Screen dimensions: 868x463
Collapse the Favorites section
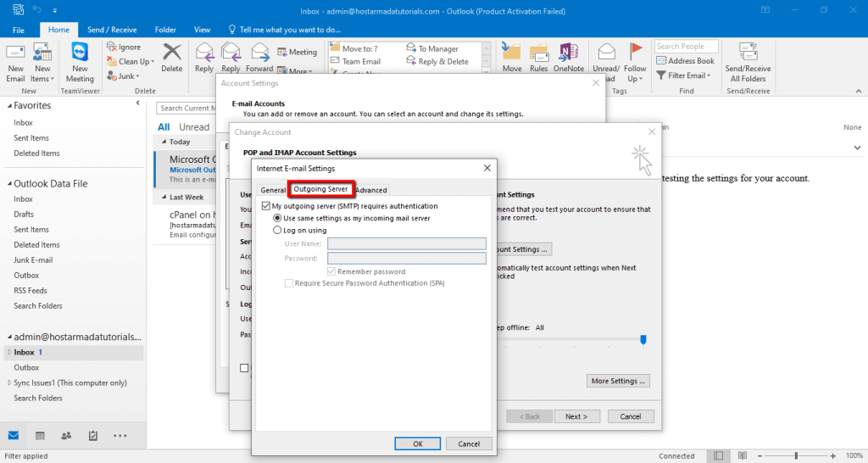coord(10,106)
